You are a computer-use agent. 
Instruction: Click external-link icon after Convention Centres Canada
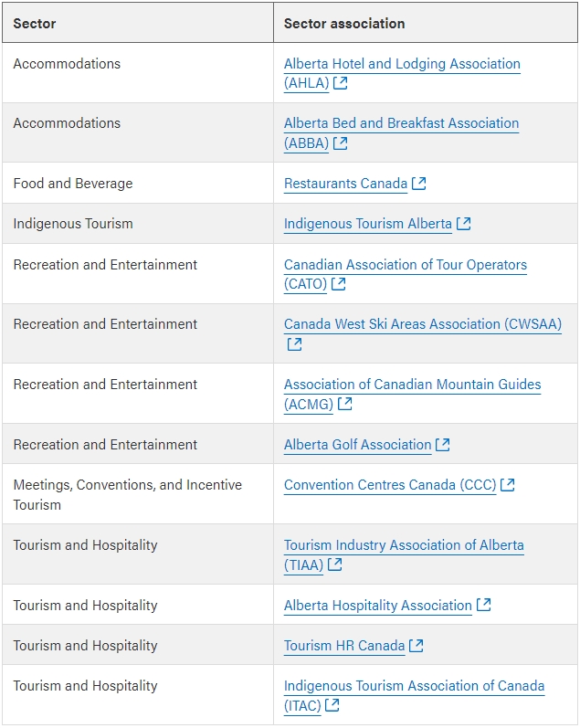pos(508,485)
